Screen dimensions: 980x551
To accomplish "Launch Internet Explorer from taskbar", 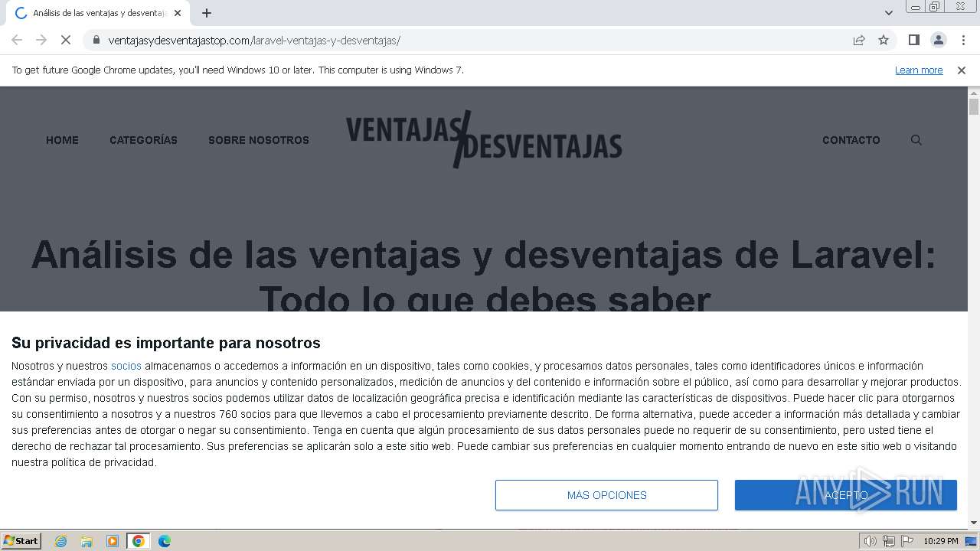I will (x=61, y=541).
